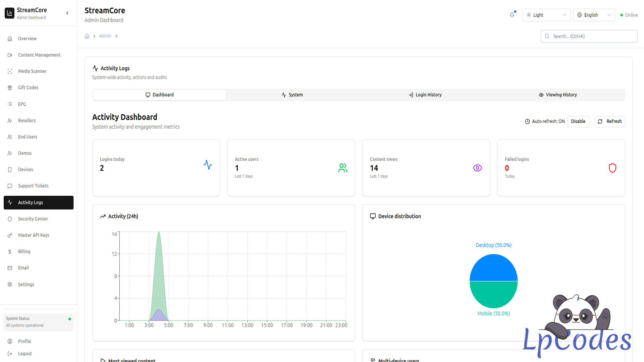
Task: Go to Security Center in sidebar
Action: click(33, 219)
